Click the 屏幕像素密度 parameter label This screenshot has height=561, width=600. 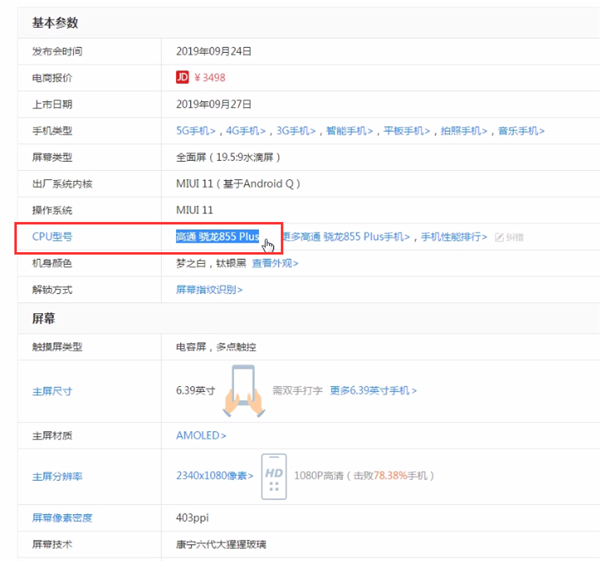tap(62, 518)
